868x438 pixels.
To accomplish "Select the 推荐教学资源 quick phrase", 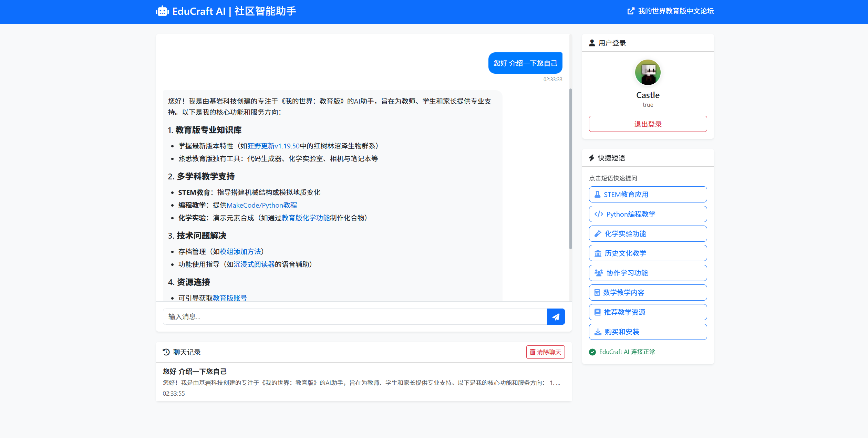I will point(648,312).
